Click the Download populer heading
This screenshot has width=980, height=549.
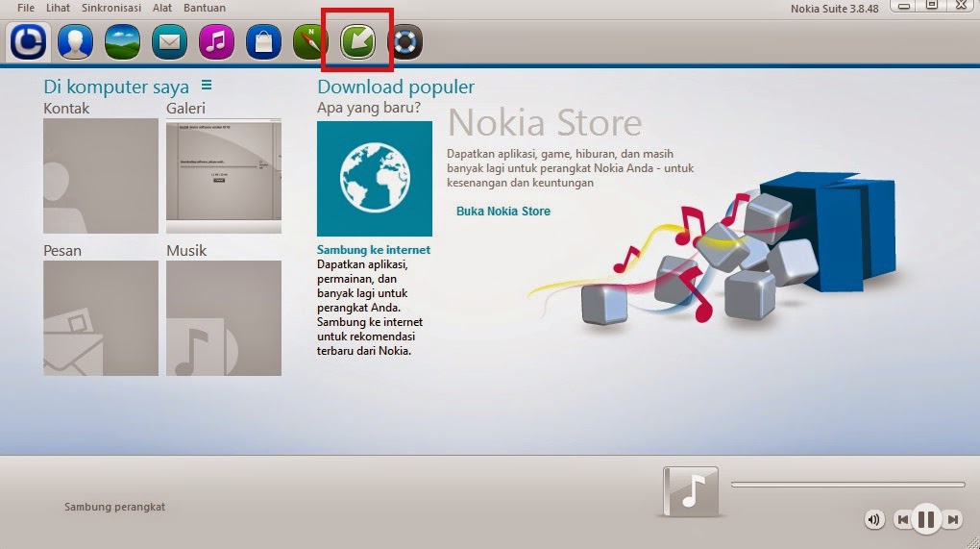396,87
